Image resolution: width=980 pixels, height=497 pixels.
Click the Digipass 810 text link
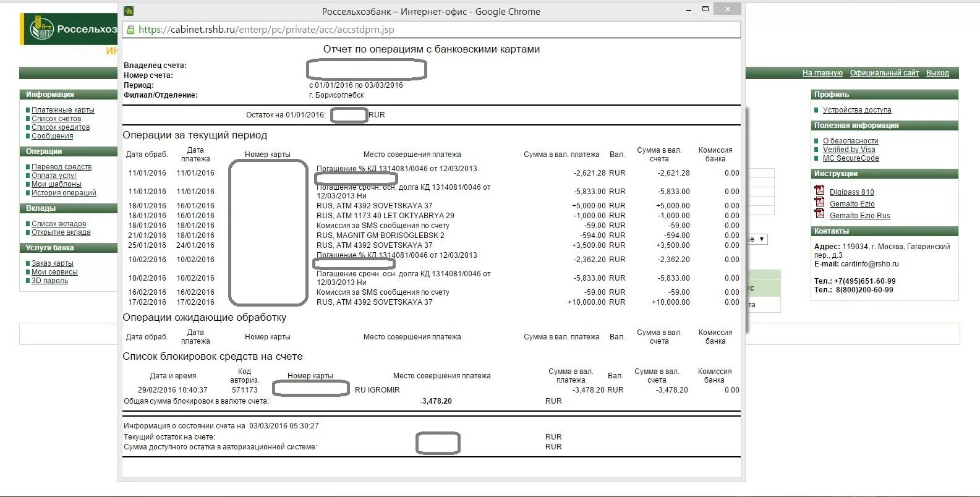[x=851, y=192]
